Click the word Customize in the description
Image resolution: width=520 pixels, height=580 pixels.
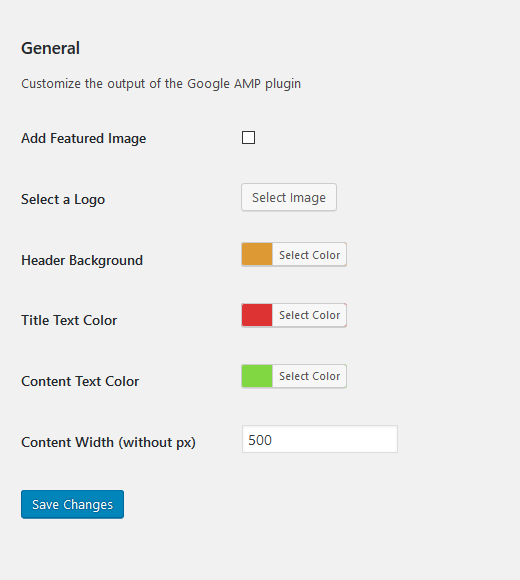coord(51,84)
